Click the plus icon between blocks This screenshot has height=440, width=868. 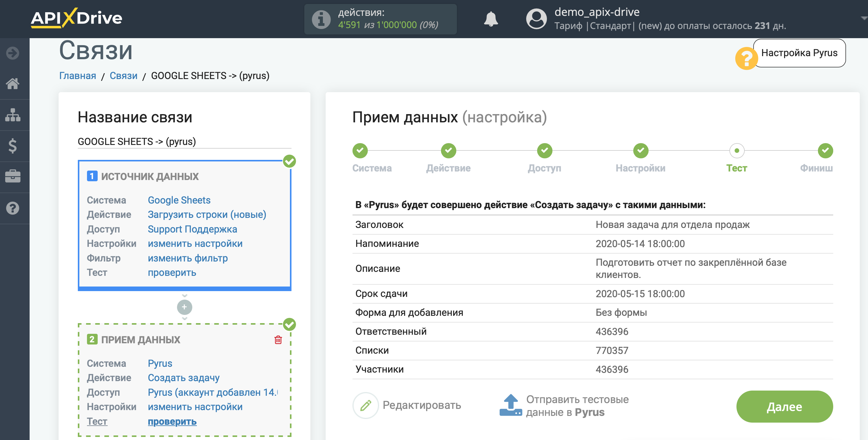click(184, 307)
